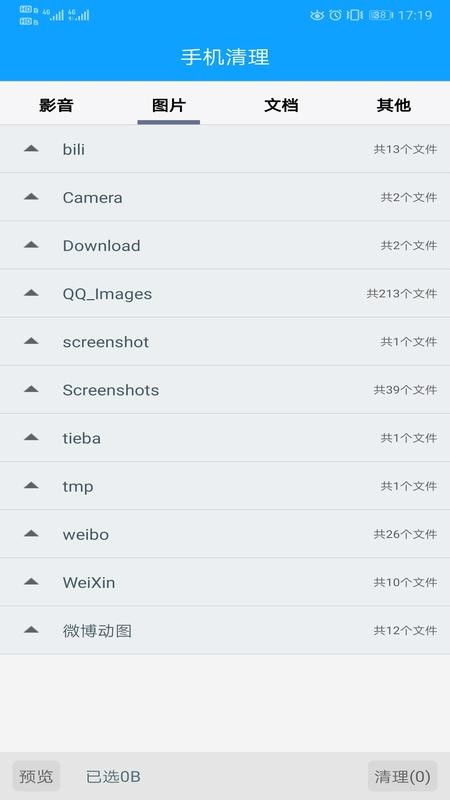Open the WeiXin folder row
Screen dimensions: 450x800
click(225, 582)
